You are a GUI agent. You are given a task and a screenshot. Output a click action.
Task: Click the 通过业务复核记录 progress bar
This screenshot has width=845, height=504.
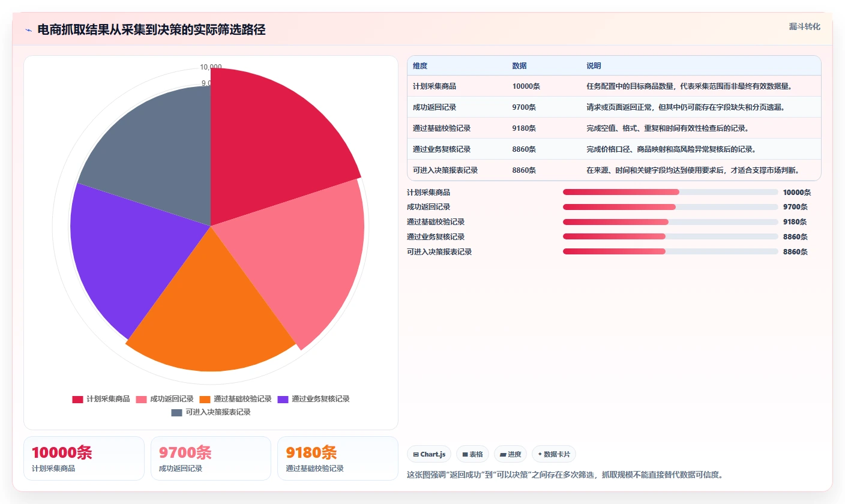pyautogui.click(x=670, y=236)
